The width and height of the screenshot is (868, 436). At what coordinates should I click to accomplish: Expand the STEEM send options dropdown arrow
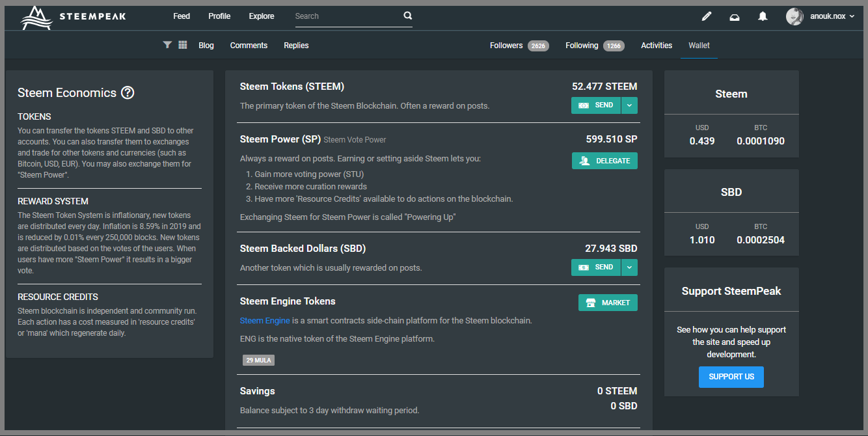629,105
